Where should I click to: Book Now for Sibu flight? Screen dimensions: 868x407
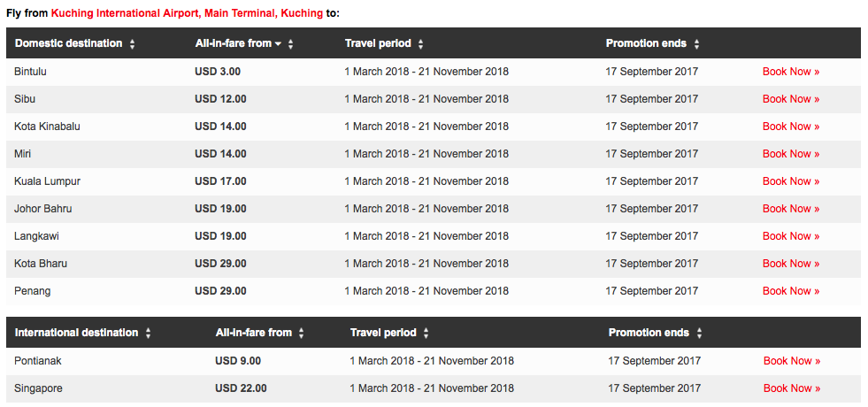pos(790,99)
